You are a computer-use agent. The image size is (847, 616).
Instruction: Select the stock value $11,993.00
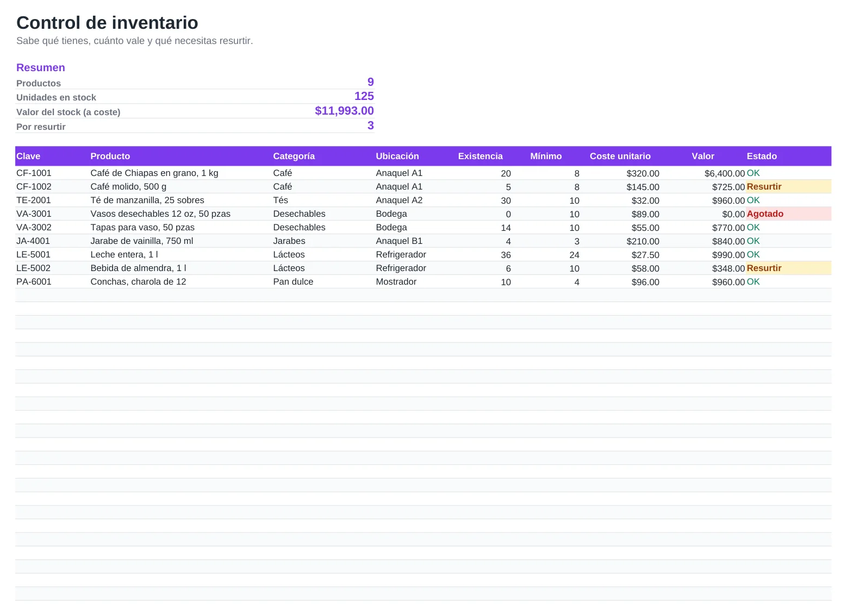[x=345, y=111]
